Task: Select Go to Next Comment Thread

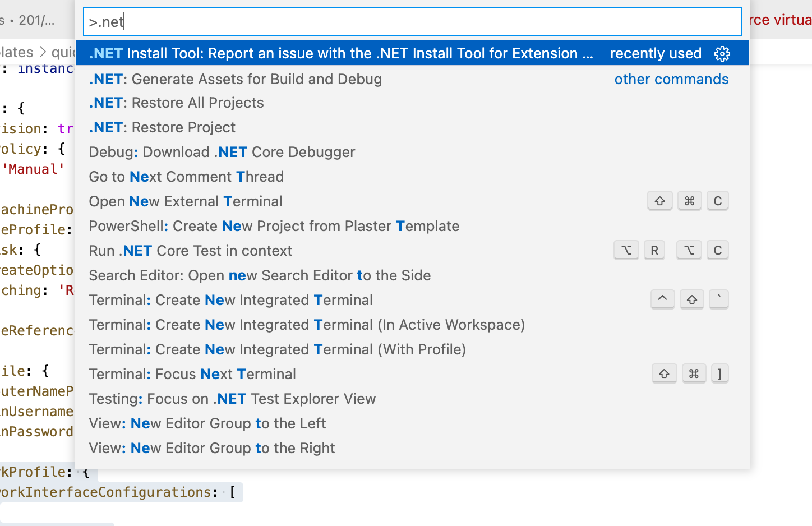Action: [x=186, y=177]
